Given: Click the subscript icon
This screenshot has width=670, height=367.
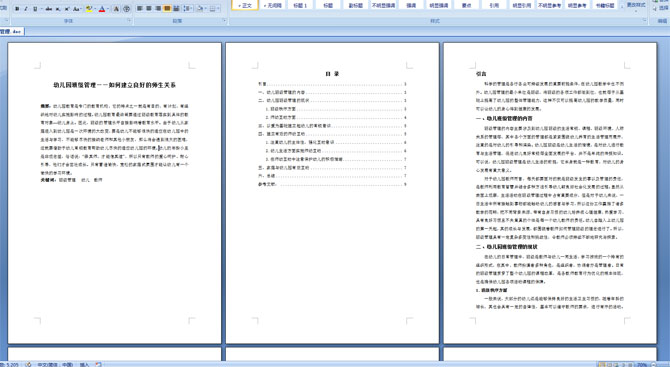Looking at the screenshot, I should pos(58,9).
